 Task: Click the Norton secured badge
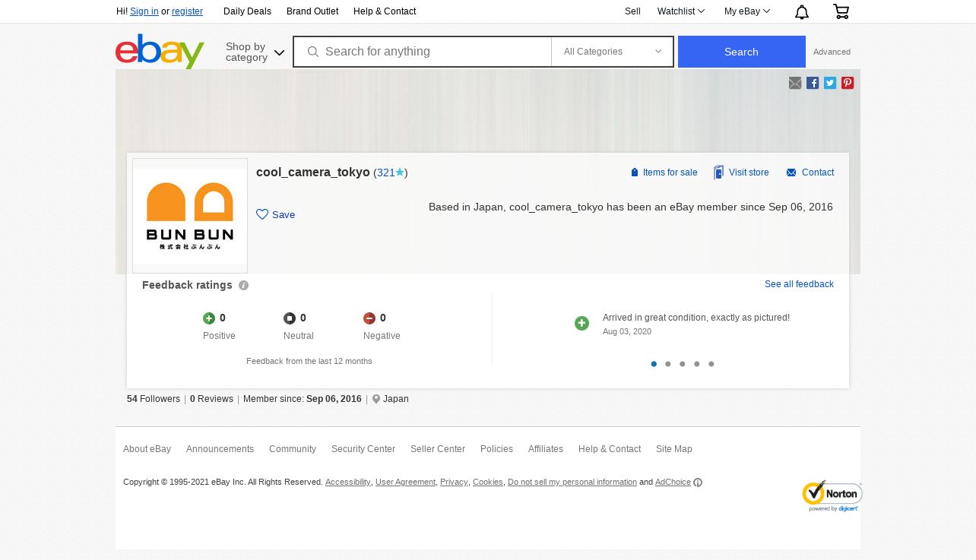click(832, 496)
